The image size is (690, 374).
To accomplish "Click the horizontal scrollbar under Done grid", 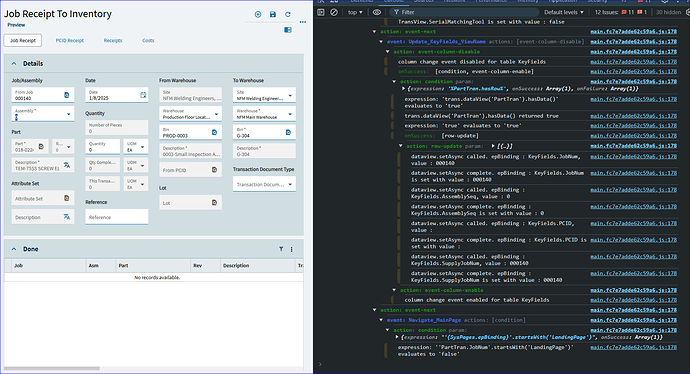I will click(52, 368).
